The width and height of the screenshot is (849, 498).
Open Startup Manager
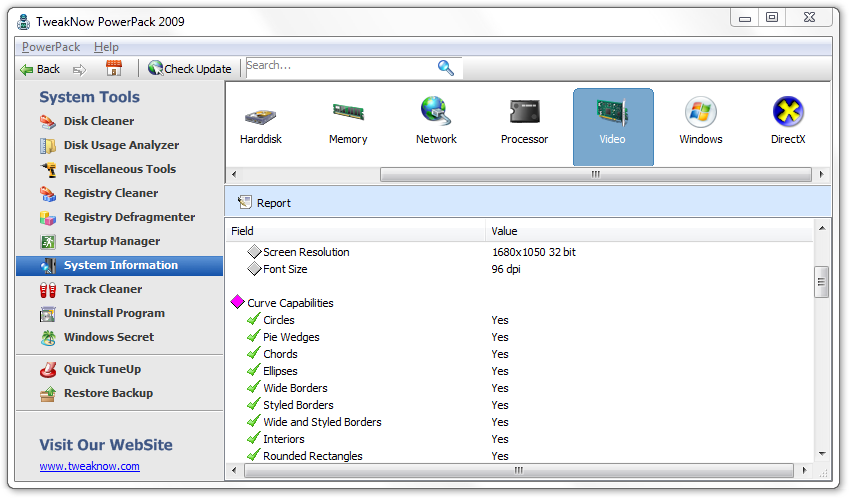tap(112, 241)
